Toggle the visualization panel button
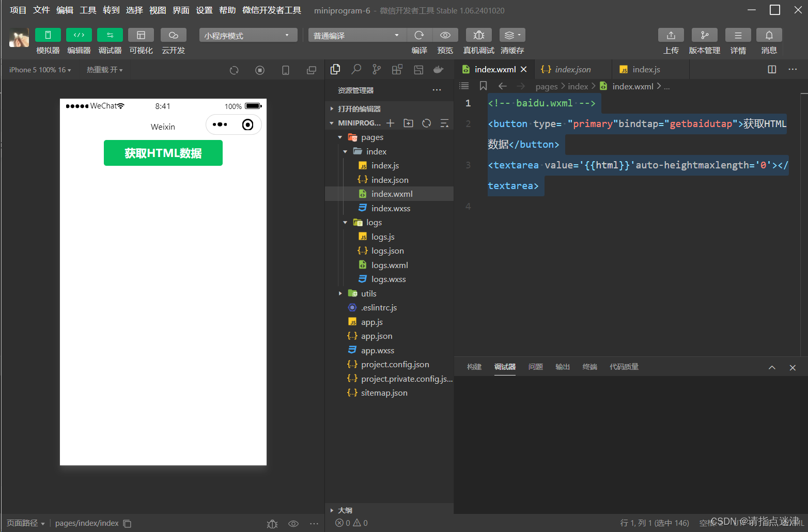This screenshot has width=808, height=532. [x=141, y=35]
